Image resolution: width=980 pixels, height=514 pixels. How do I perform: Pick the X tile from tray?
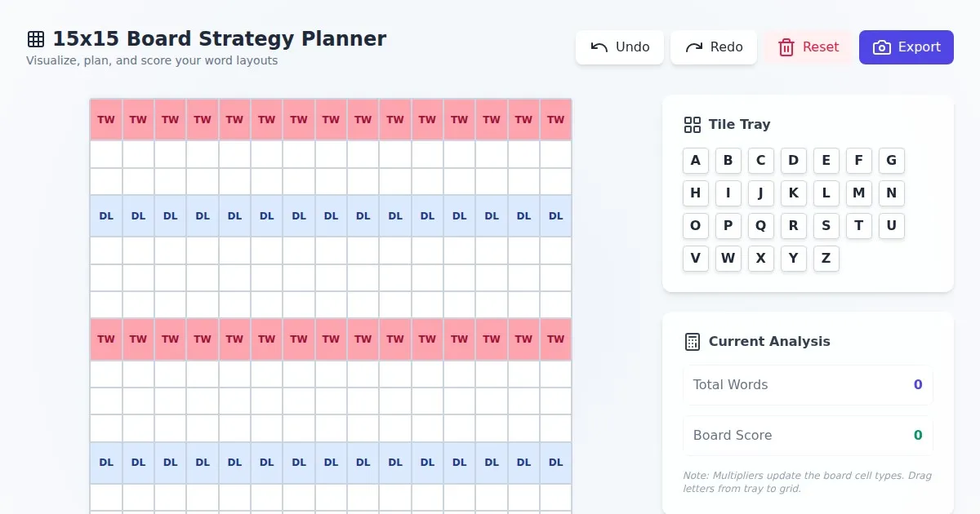click(761, 259)
